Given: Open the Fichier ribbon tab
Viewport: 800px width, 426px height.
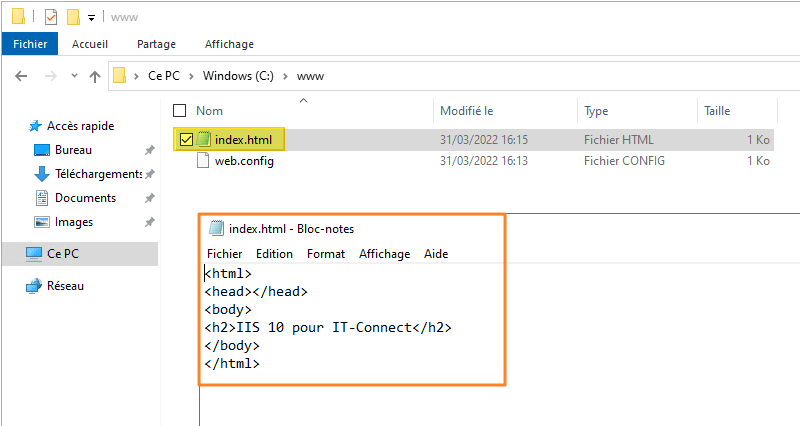Looking at the screenshot, I should point(30,44).
